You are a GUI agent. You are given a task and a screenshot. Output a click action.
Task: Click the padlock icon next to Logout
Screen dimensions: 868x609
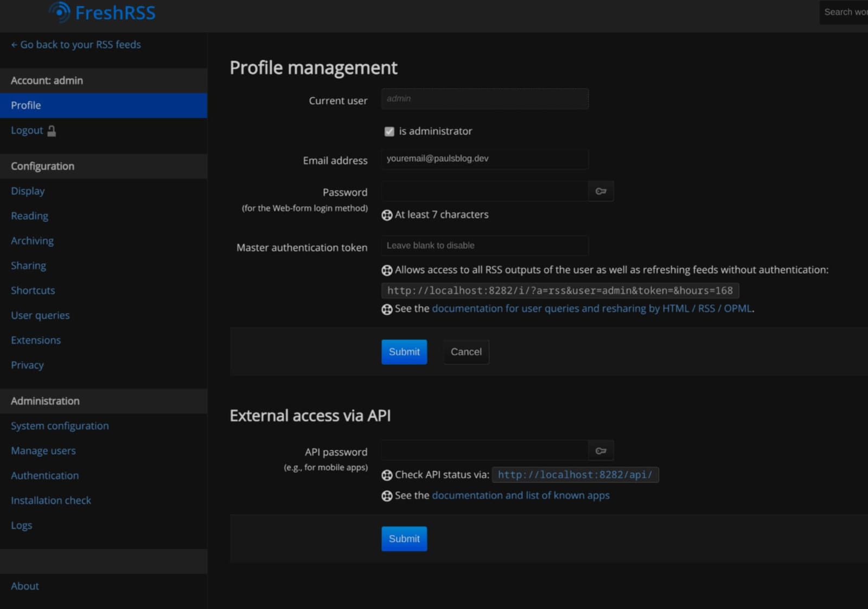[51, 130]
